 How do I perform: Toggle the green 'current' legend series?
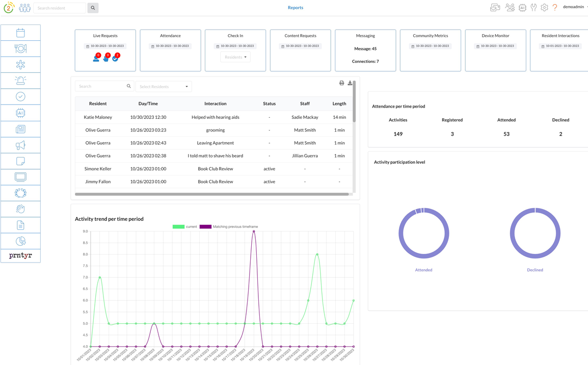click(184, 226)
